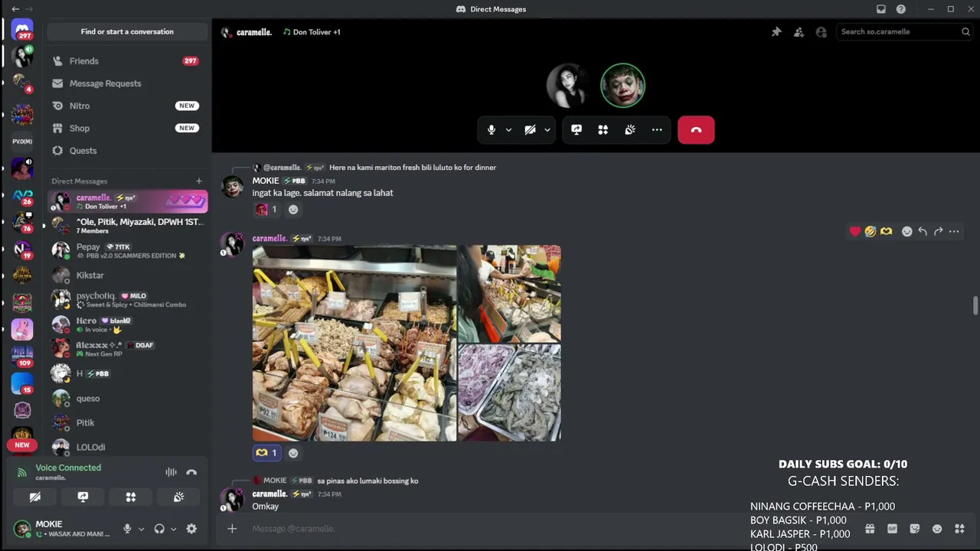This screenshot has width=980, height=551.
Task: Click the chat scrollbar thumb
Action: tap(975, 305)
